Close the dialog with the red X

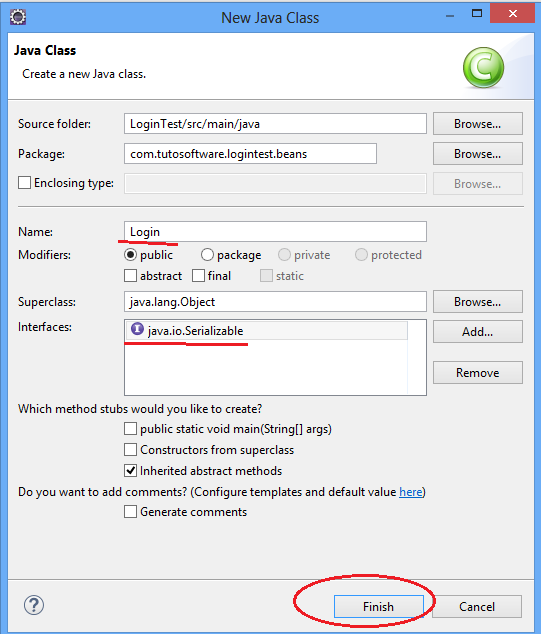pos(512,13)
